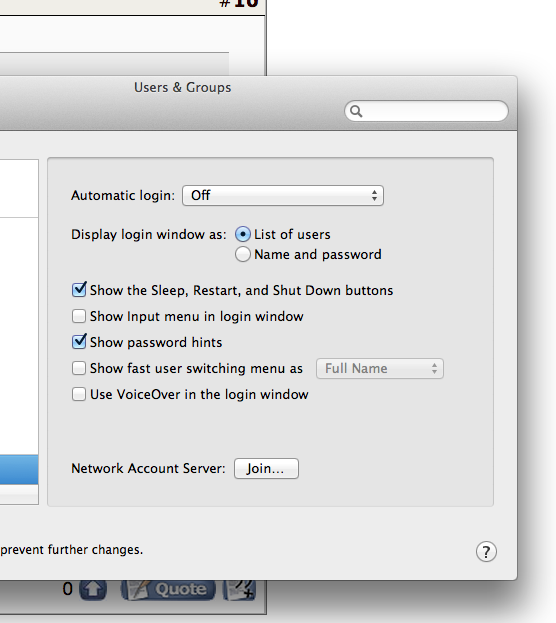Click the up arrow vote icon in forum window
This screenshot has height=623, width=556.
(93, 590)
